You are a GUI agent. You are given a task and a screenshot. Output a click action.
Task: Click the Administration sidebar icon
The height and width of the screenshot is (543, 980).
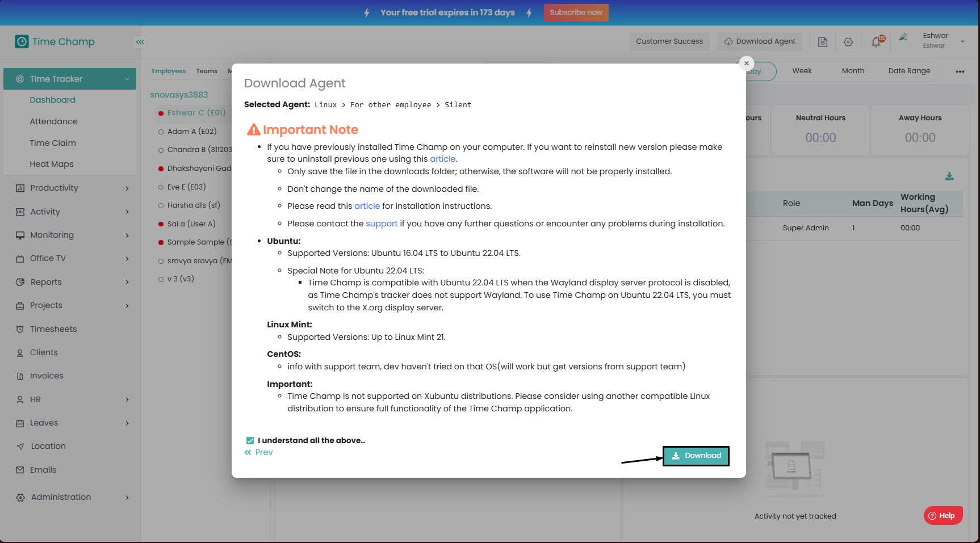(x=20, y=498)
